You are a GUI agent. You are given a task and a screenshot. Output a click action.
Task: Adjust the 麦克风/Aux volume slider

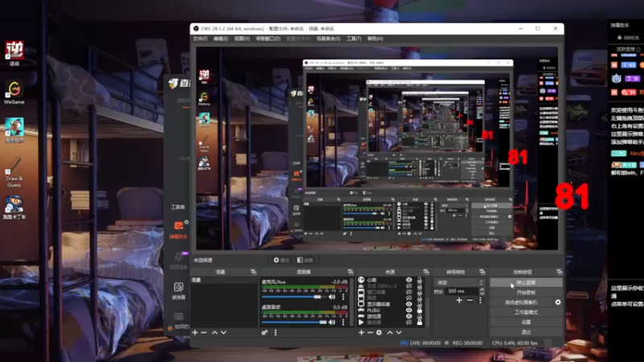pyautogui.click(x=294, y=297)
